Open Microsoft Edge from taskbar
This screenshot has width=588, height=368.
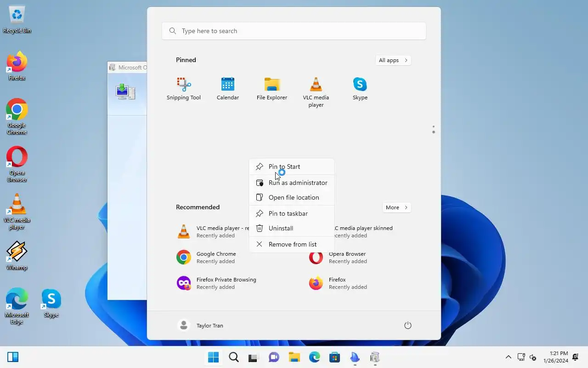315,357
